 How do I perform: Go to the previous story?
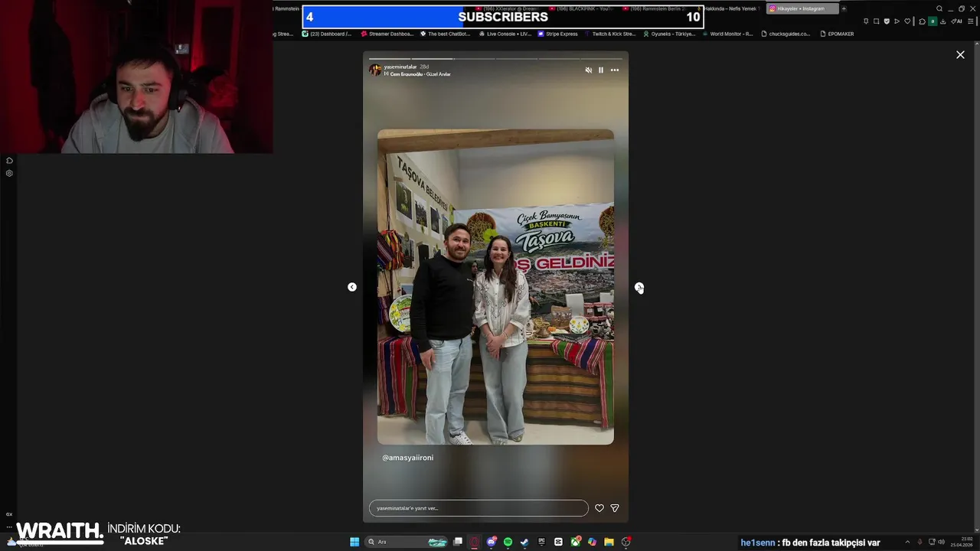click(352, 287)
